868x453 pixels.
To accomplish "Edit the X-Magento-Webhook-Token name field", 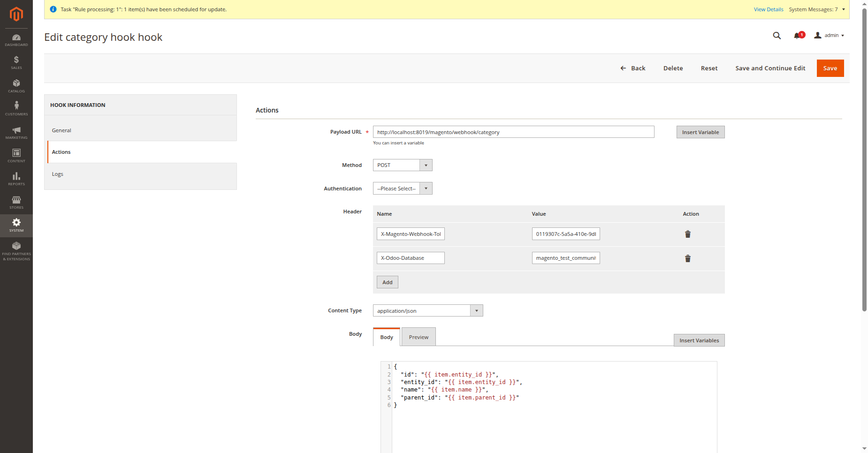I will (x=411, y=234).
